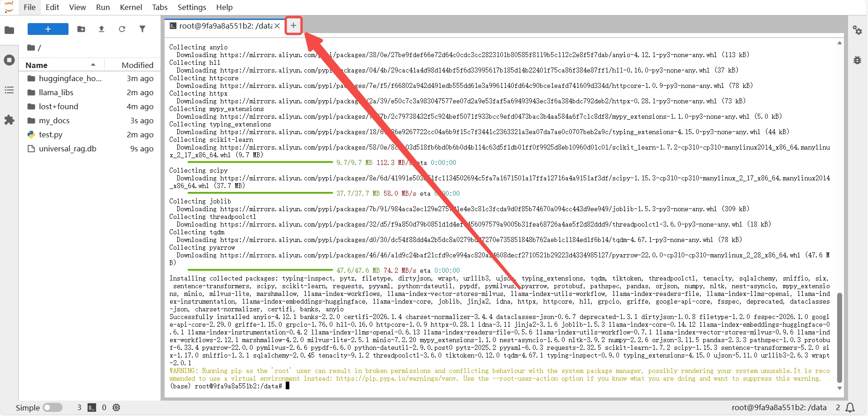Screen dimensions: 868x416
Task: Open Running Terminals and Kernels panel
Action: pos(9,60)
